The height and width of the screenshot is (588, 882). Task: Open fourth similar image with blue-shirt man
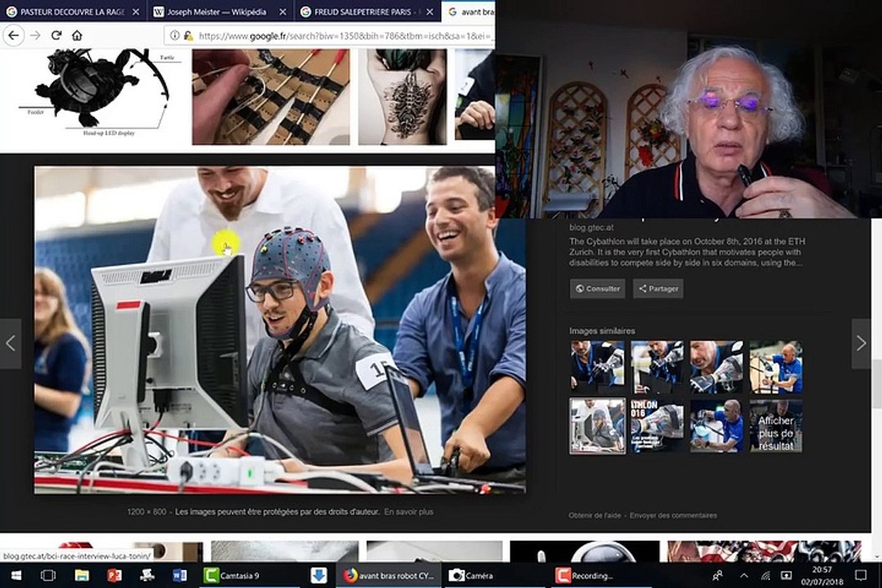tap(776, 367)
